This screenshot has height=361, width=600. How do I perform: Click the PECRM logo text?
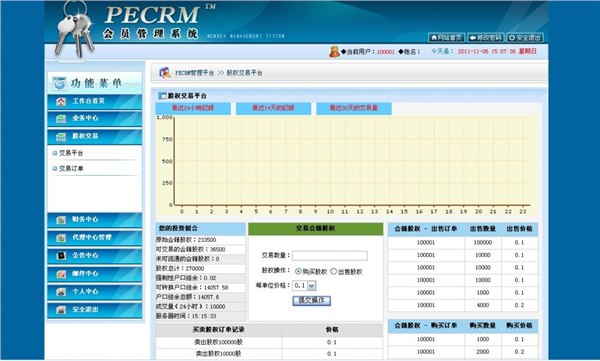152,15
